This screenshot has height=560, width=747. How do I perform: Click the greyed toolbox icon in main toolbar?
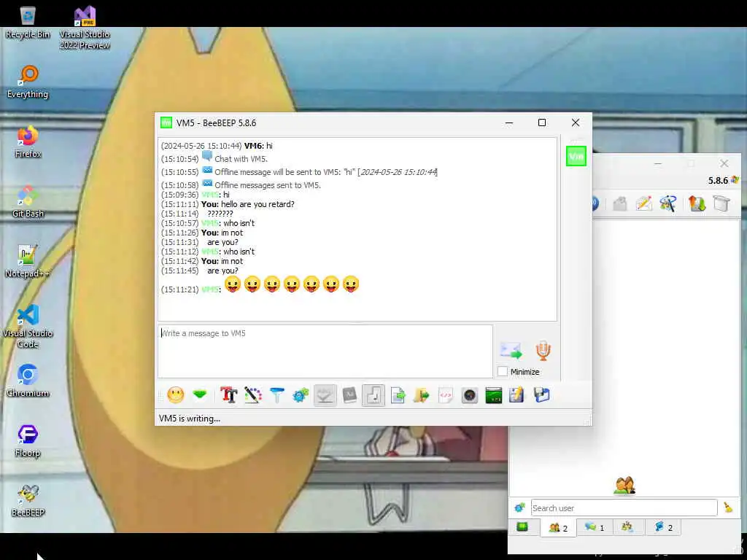point(619,204)
